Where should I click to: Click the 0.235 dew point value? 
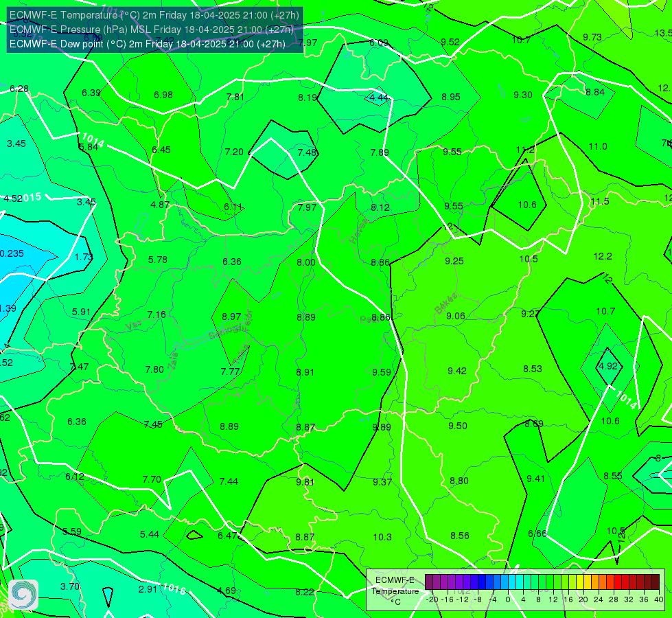(12, 253)
